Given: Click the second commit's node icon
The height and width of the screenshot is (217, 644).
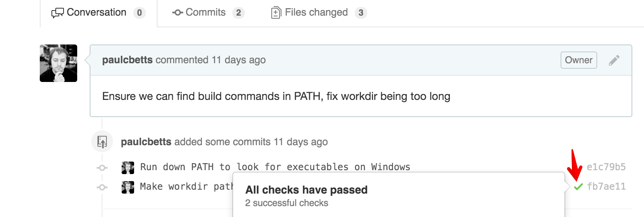Looking at the screenshot, I should tap(102, 187).
